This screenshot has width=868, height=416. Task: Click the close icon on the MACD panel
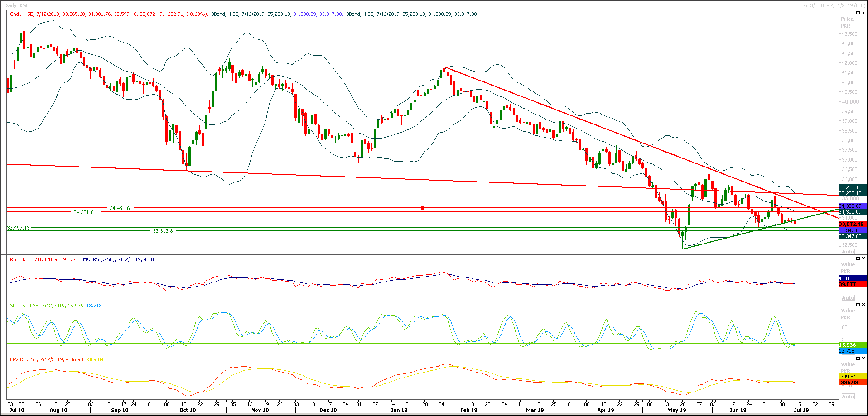tap(863, 359)
